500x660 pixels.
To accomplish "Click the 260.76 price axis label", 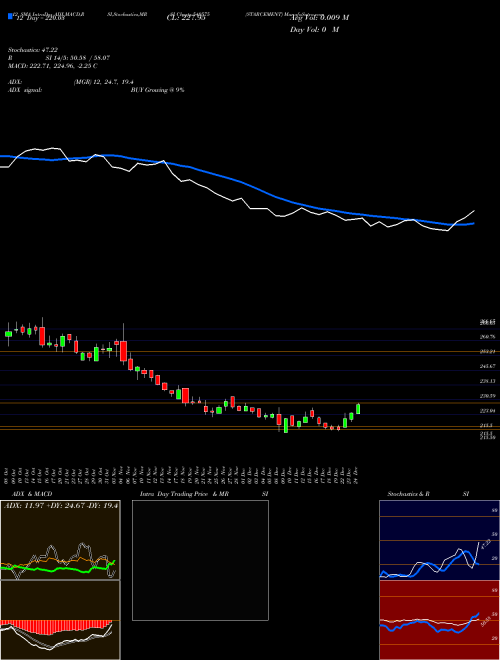I will point(488,337).
